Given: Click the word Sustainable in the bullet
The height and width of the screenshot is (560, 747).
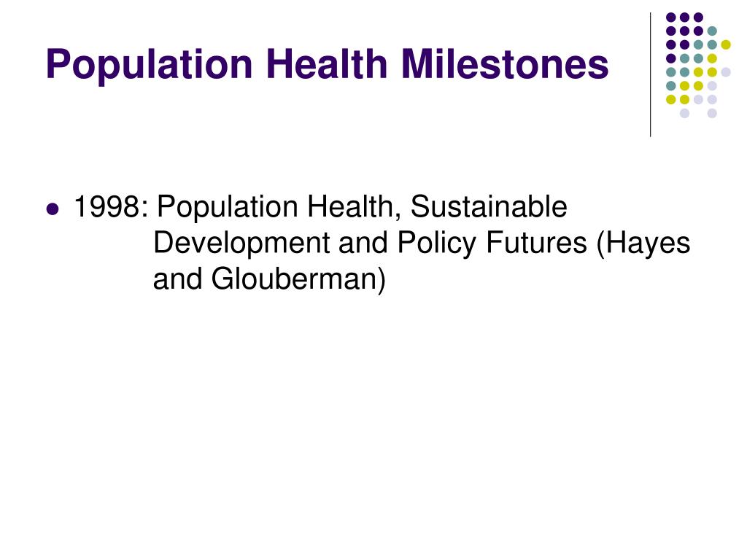Looking at the screenshot, I should pos(489,207).
